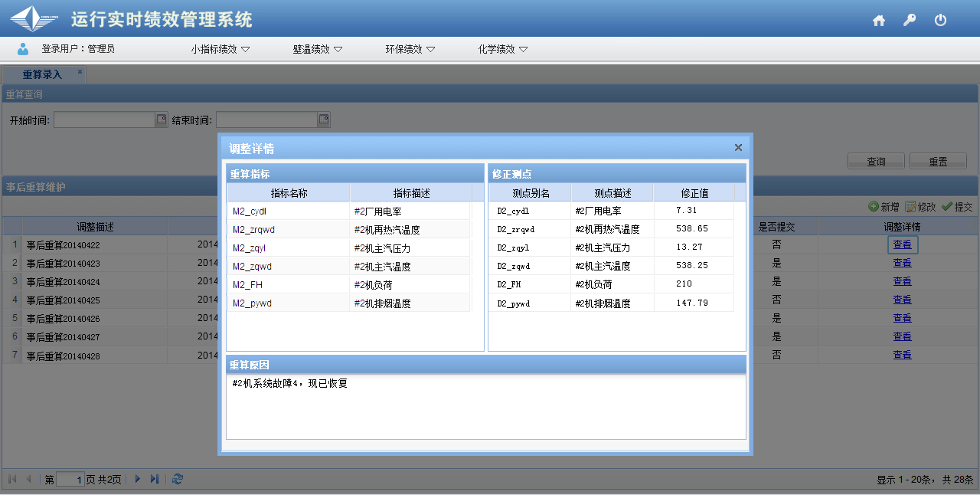This screenshot has height=495, width=980.
Task: Expand the 小指标绩效 menu
Action: [x=220, y=49]
